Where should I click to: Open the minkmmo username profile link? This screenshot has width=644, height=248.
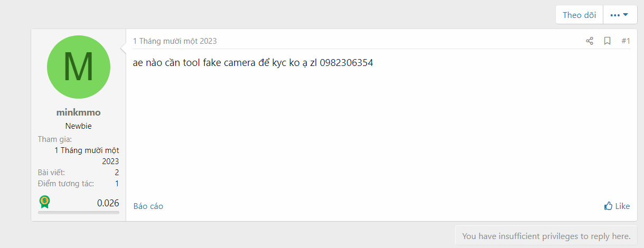point(79,112)
